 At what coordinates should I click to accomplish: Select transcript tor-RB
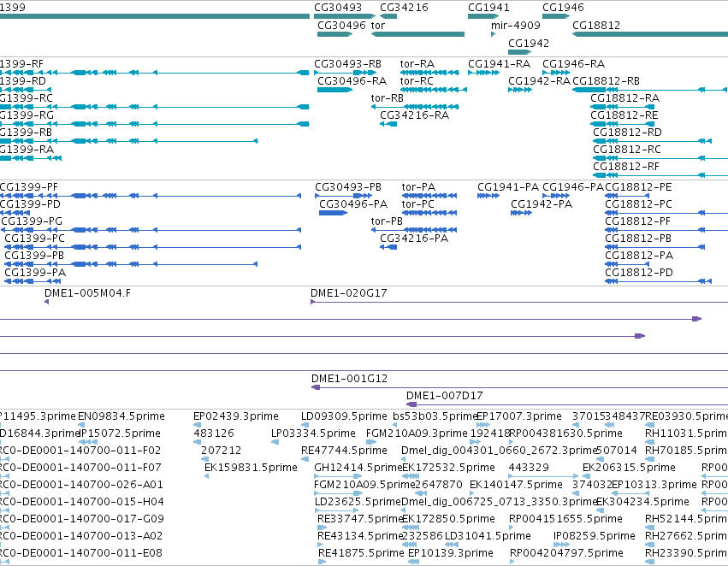[x=388, y=98]
